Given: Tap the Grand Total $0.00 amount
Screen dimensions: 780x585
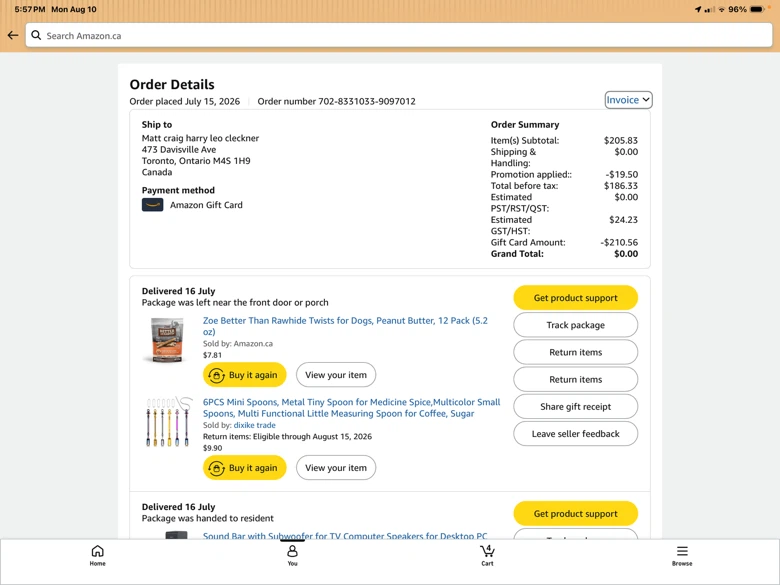Looking at the screenshot, I should click(626, 254).
